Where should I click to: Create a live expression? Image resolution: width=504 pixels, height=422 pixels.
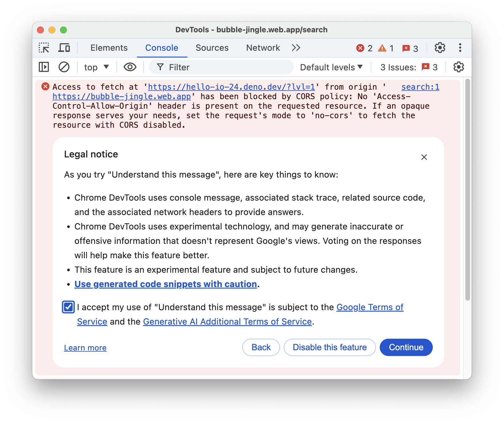130,67
